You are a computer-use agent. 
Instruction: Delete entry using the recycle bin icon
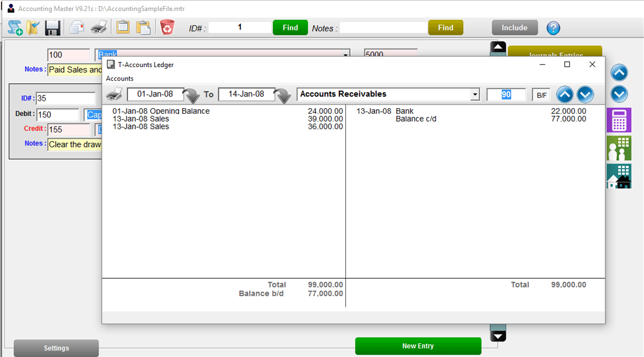pyautogui.click(x=167, y=27)
